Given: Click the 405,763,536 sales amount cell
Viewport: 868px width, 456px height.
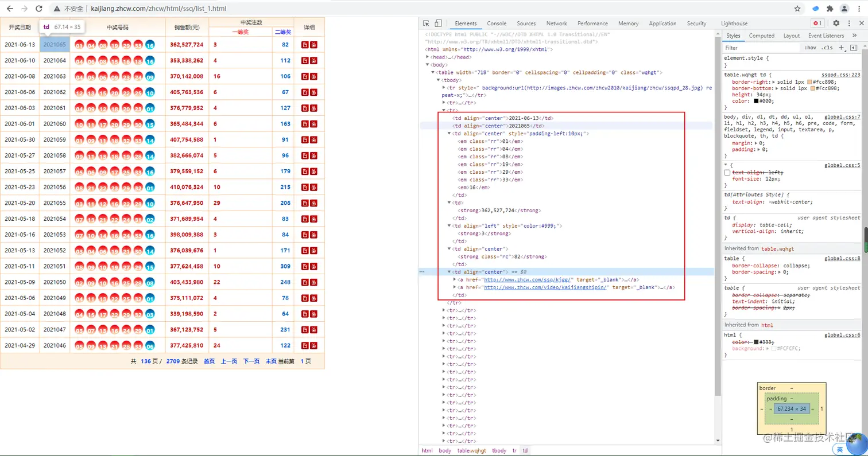Looking at the screenshot, I should click(187, 92).
